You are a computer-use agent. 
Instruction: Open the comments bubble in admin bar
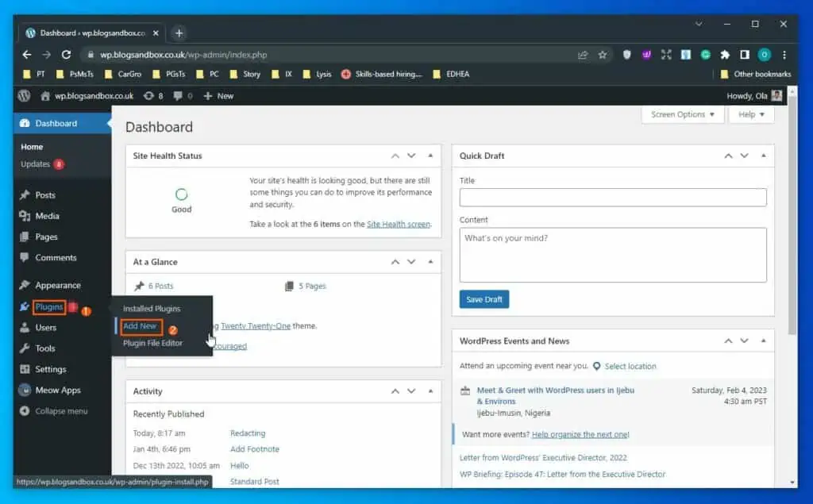183,96
